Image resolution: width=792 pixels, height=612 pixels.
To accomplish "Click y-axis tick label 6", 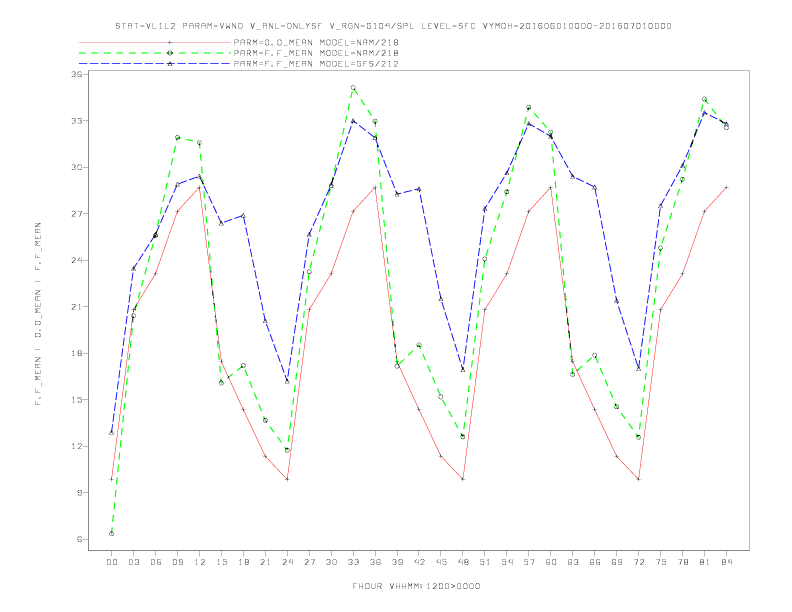I will coord(80,539).
